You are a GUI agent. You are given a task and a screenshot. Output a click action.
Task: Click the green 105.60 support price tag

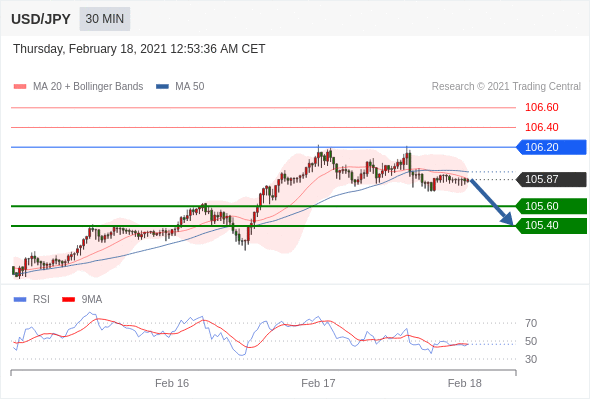click(551, 206)
